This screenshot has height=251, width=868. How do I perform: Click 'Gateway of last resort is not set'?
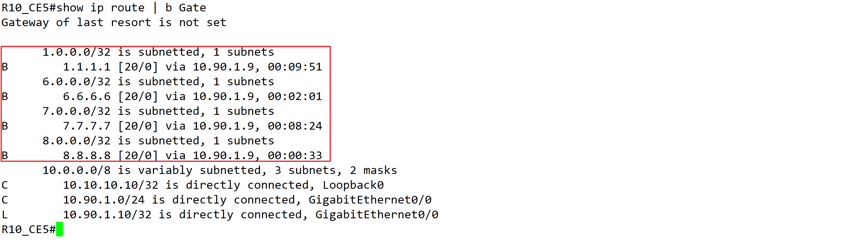[114, 22]
